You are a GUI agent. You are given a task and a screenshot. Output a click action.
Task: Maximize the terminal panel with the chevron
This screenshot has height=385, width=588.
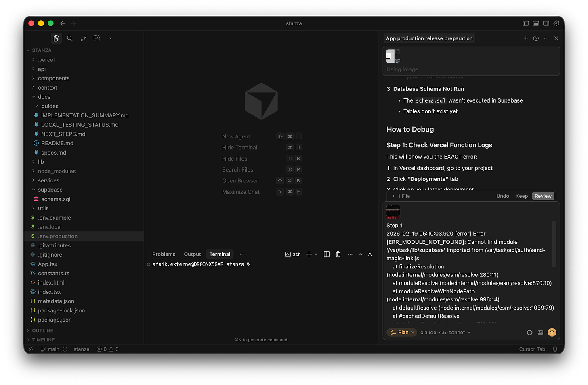click(361, 254)
